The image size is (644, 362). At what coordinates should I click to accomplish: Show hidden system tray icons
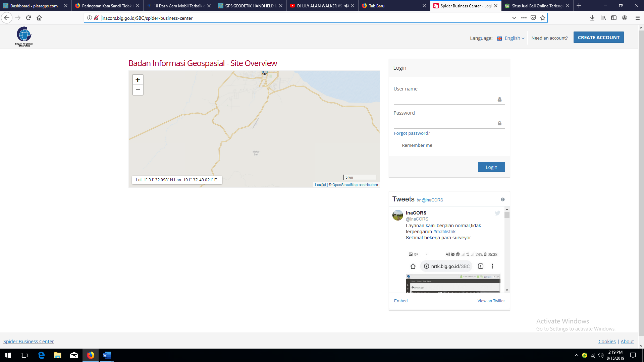576,355
